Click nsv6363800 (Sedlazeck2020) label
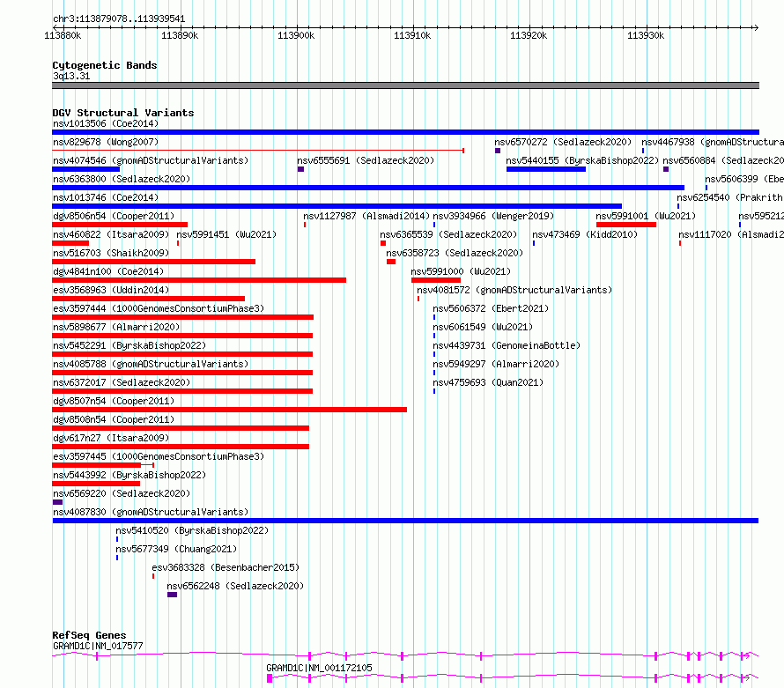784x688 pixels. 122,179
